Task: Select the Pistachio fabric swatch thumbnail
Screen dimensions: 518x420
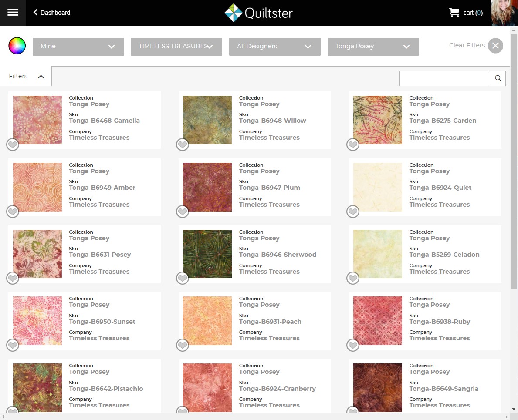Action: [37, 388]
